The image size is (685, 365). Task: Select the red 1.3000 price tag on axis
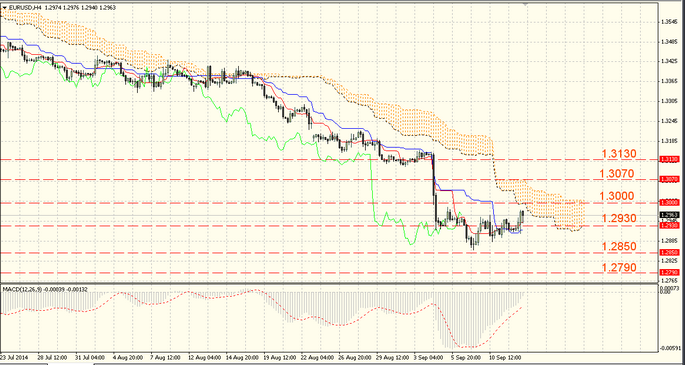point(669,203)
